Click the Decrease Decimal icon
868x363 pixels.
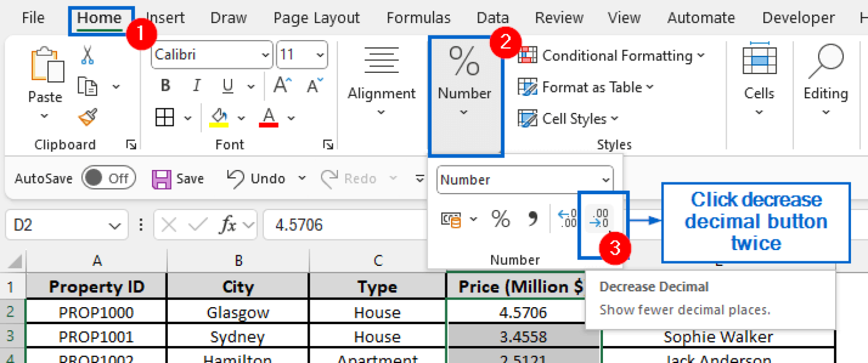coord(598,219)
